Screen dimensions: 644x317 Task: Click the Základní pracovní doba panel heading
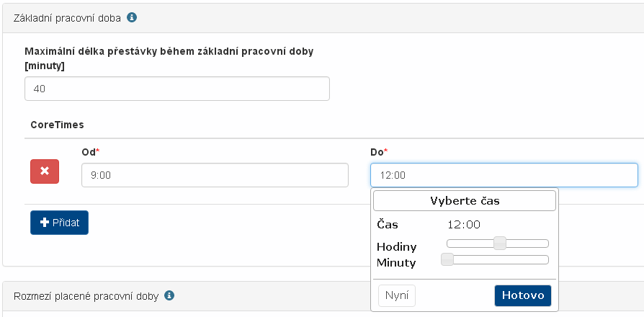coord(67,17)
